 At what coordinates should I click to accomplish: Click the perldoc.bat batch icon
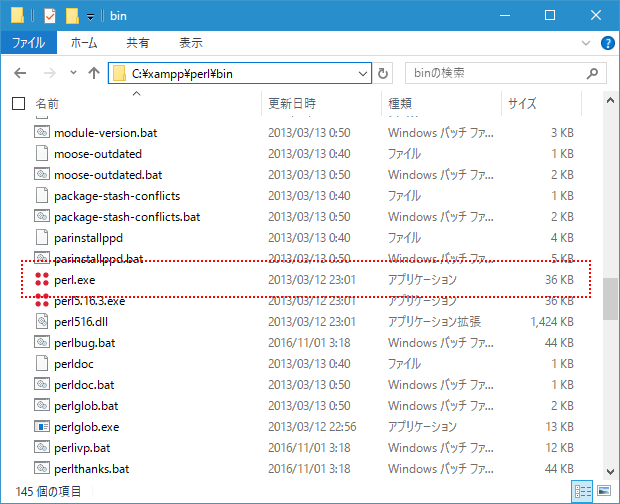(42, 384)
